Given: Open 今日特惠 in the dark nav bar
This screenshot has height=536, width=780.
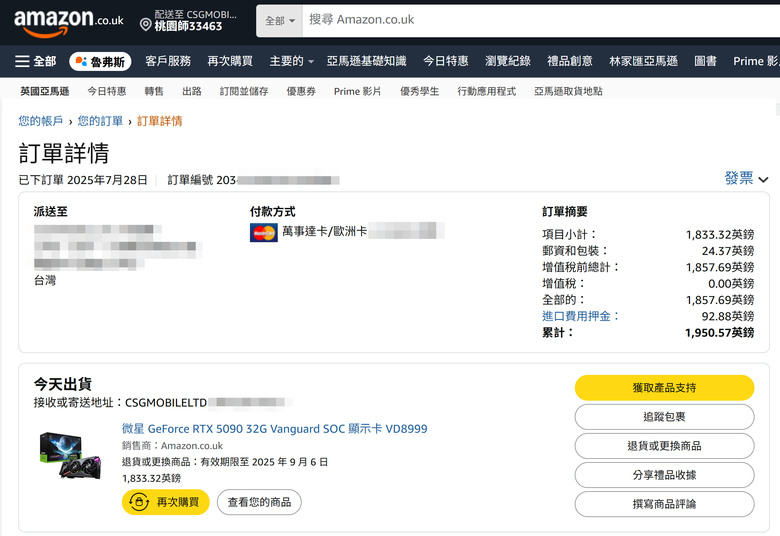Looking at the screenshot, I should [x=446, y=61].
